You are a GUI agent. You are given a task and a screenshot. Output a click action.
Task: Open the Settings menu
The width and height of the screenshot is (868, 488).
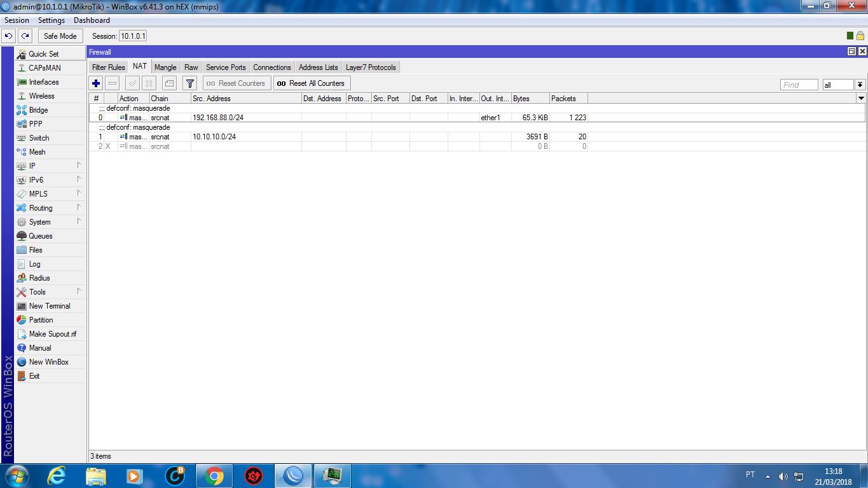click(x=52, y=20)
